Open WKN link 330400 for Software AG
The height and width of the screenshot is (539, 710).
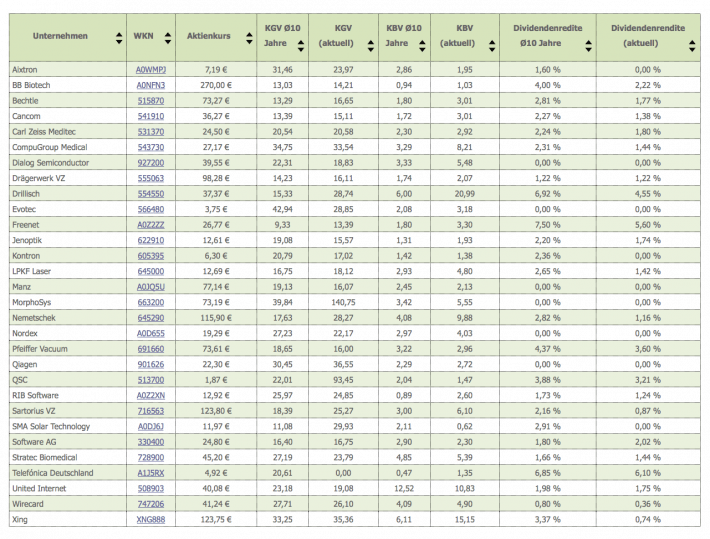pos(151,442)
